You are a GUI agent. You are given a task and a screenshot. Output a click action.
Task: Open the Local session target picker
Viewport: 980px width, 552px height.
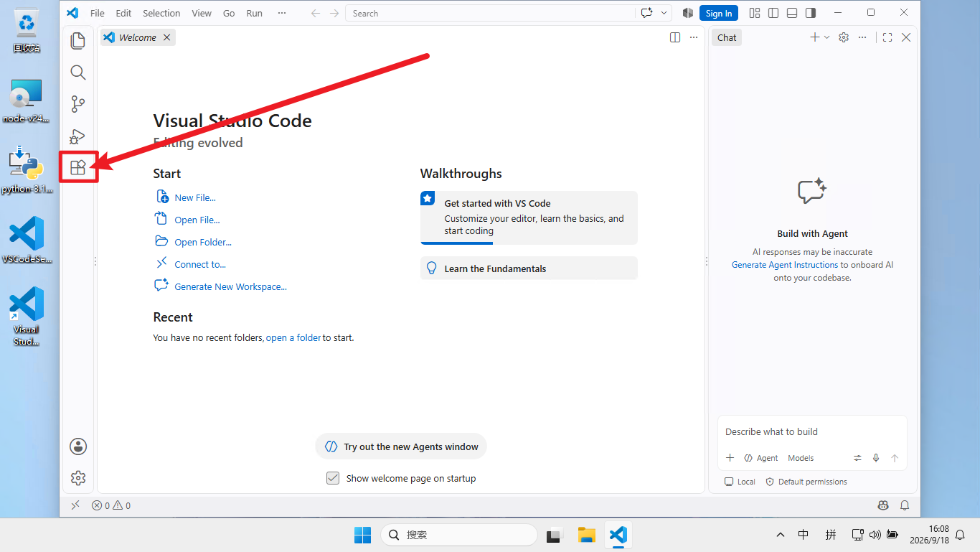click(x=740, y=482)
